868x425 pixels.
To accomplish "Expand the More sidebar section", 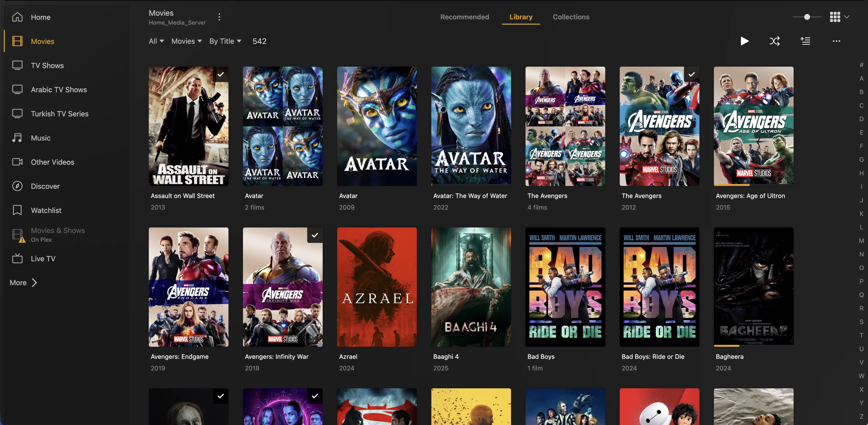I will pos(23,283).
